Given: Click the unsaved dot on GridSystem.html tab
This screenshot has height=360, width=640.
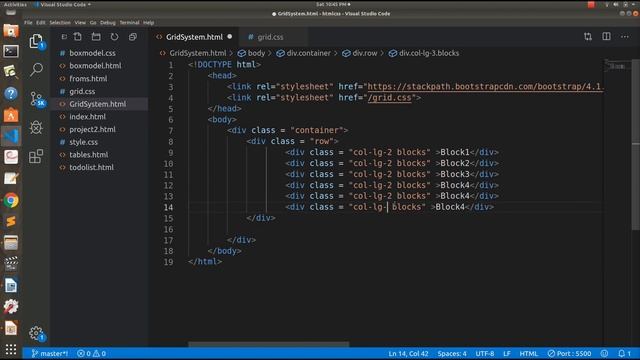Looking at the screenshot, I should coord(230,37).
